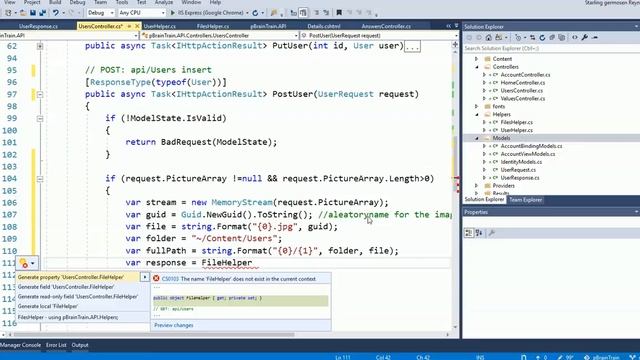Pin the UsersController.cs tab
Screen dimensions: 640x360
coord(129,26)
